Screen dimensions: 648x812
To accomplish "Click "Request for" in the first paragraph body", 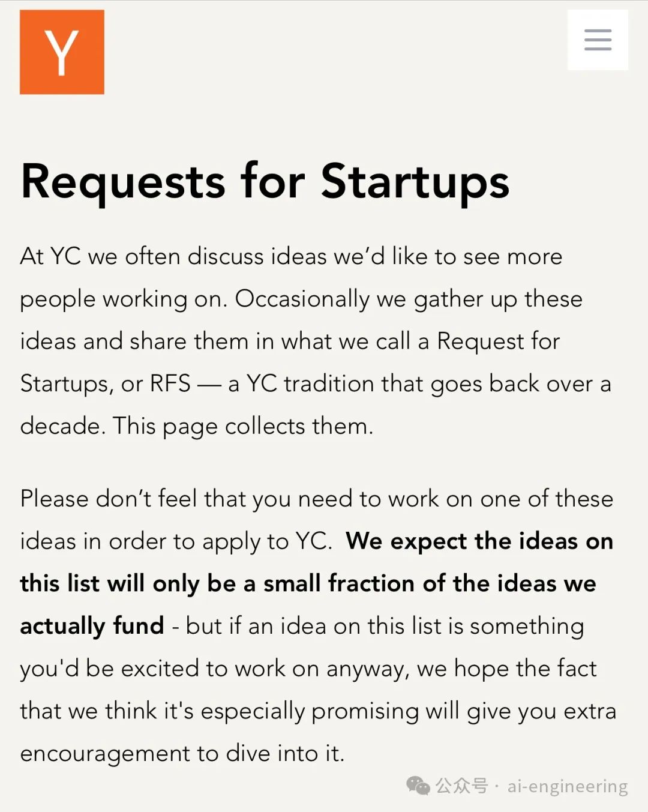I will [x=498, y=341].
